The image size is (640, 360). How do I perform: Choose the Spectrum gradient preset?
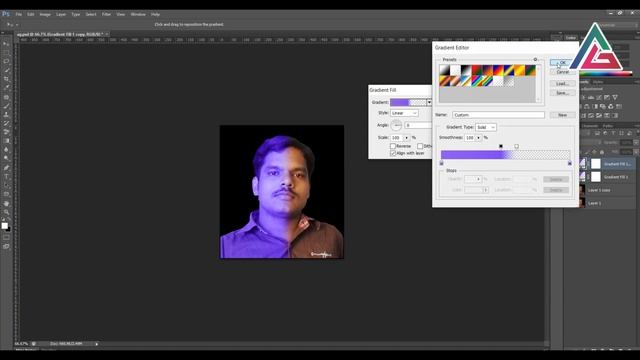477,81
